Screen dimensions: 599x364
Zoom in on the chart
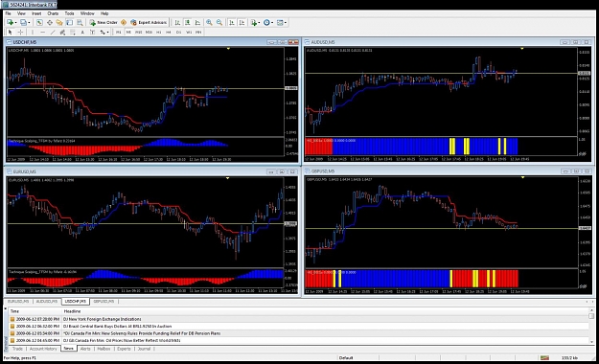pos(209,23)
